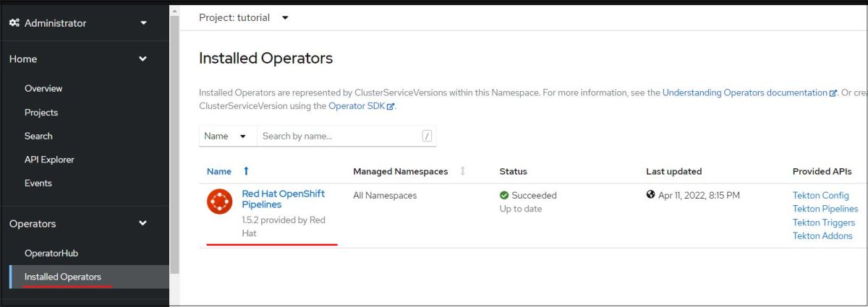Image resolution: width=868 pixels, height=307 pixels.
Task: Click the '1.5.2 provided by Red Hat' text
Action: [284, 227]
